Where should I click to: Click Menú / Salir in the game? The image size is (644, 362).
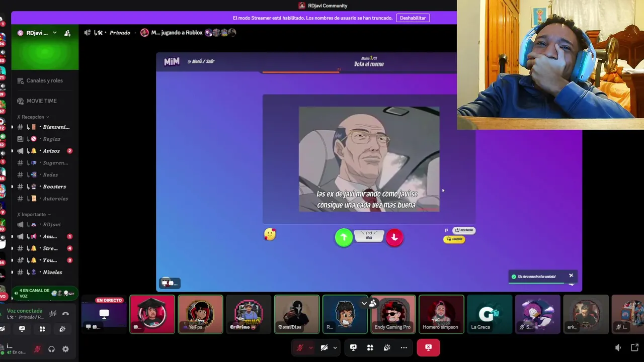pyautogui.click(x=201, y=61)
